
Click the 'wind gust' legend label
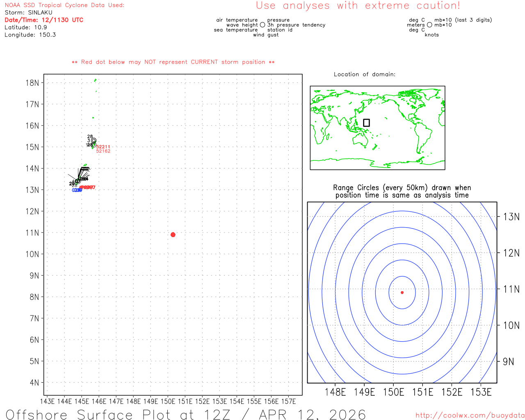[266, 35]
